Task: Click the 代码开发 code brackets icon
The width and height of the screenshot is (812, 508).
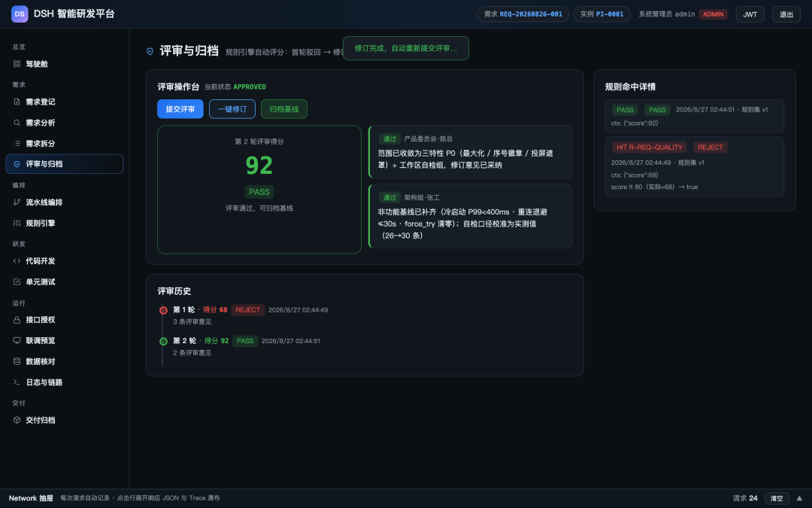Action: [x=17, y=260]
